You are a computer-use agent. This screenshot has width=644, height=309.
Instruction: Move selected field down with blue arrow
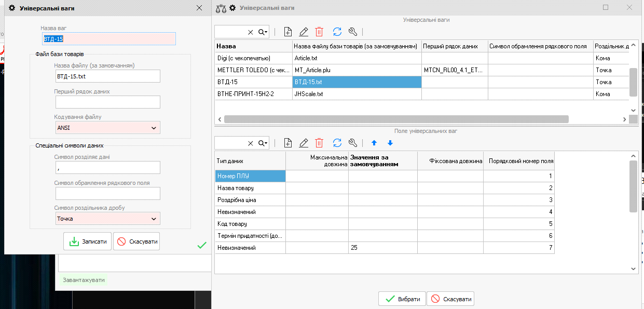point(390,143)
